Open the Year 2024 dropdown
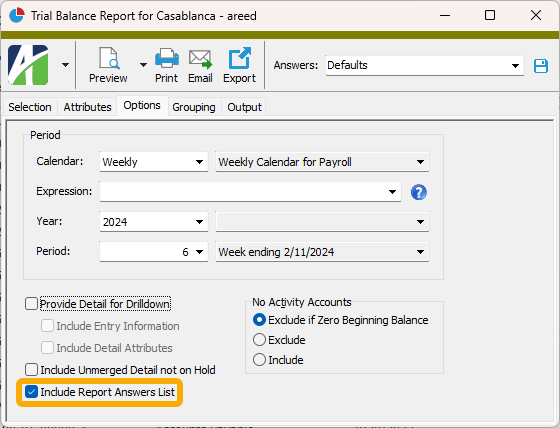The image size is (560, 428). 154,222
